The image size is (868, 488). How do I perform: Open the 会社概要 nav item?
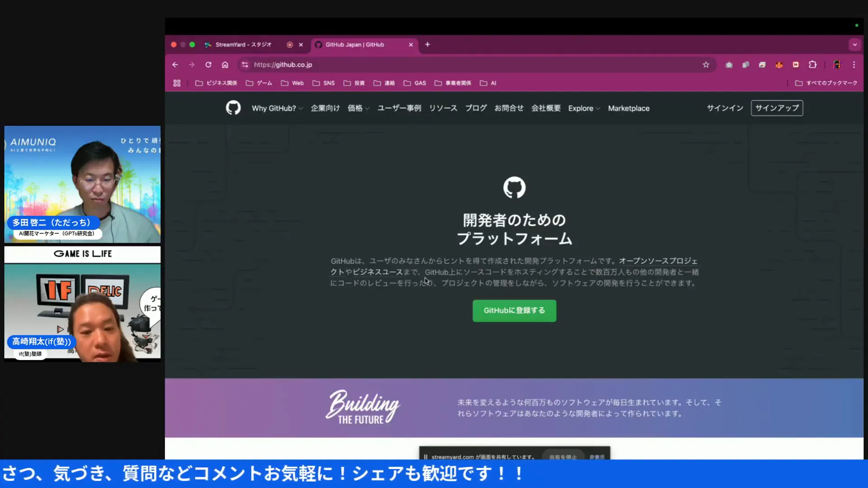[x=546, y=108]
